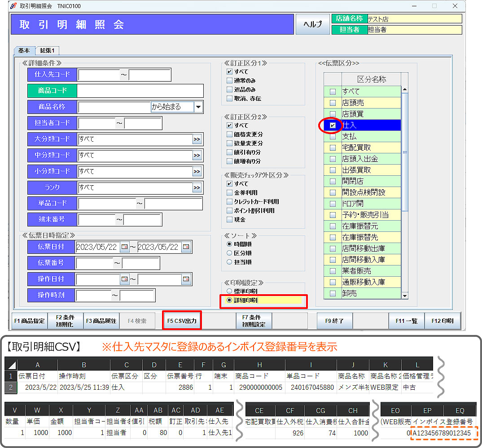
Task: Open the 商品名称 から始まる dropdown
Action: (x=198, y=107)
